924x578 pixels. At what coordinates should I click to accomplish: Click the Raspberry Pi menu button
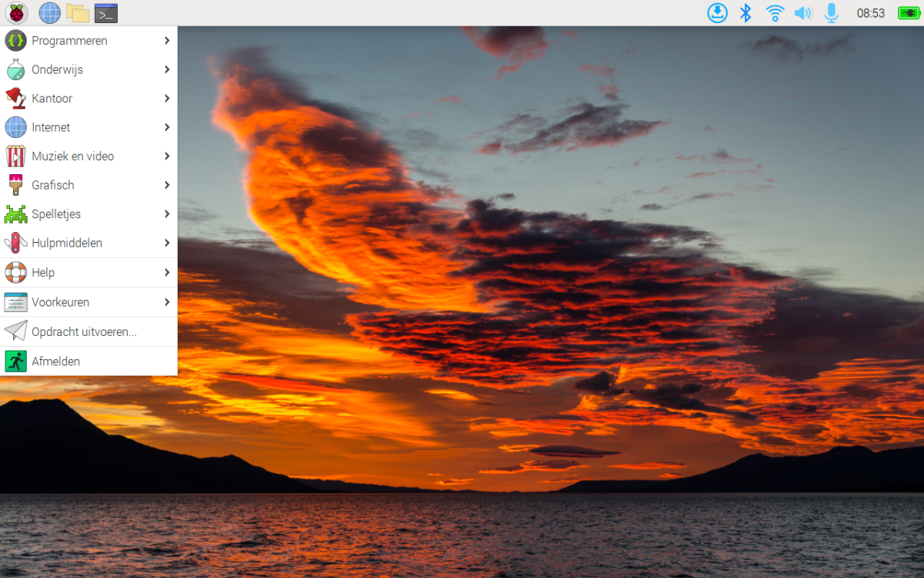point(16,13)
